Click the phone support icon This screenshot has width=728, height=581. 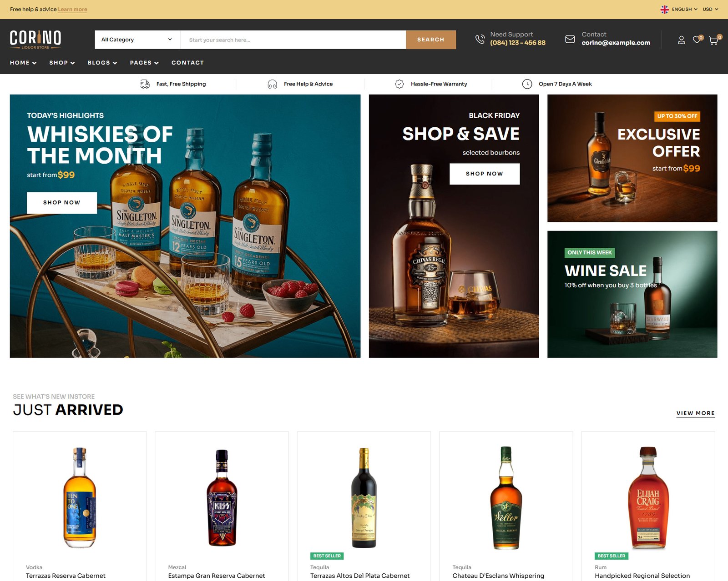pos(480,39)
